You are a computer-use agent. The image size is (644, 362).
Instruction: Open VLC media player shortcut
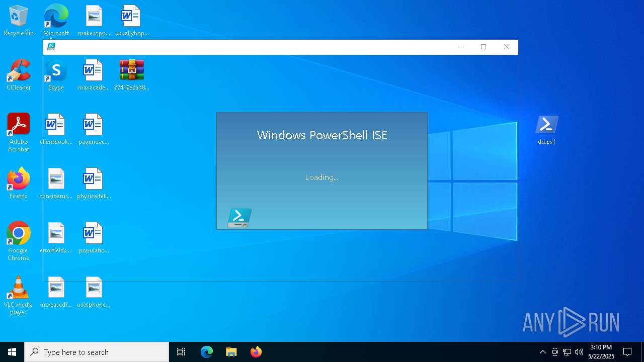pos(19,295)
